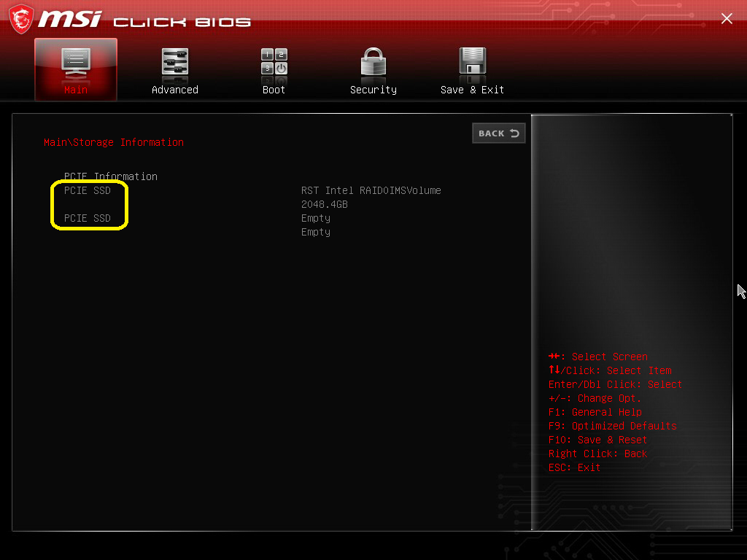Click the MSI dragon shield logo
This screenshot has width=747, height=560.
21,19
